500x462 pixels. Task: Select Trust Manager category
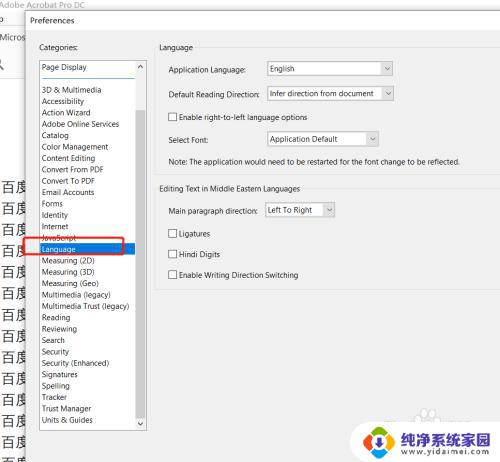pos(66,408)
